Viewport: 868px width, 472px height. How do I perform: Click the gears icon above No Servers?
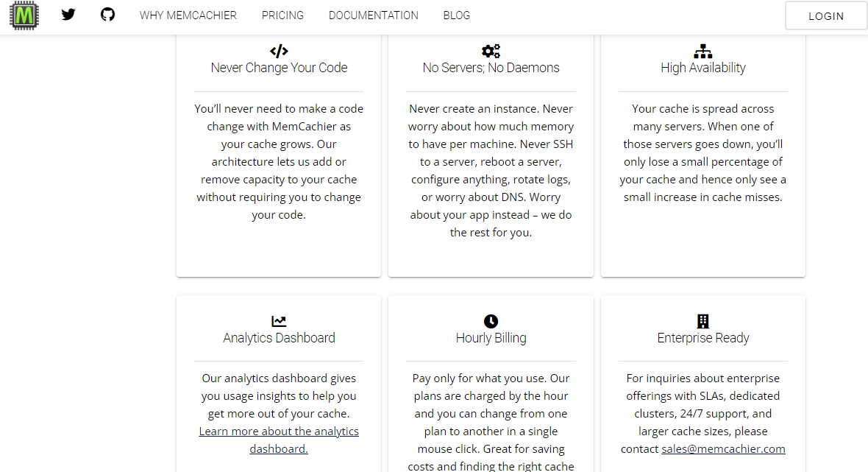click(491, 51)
